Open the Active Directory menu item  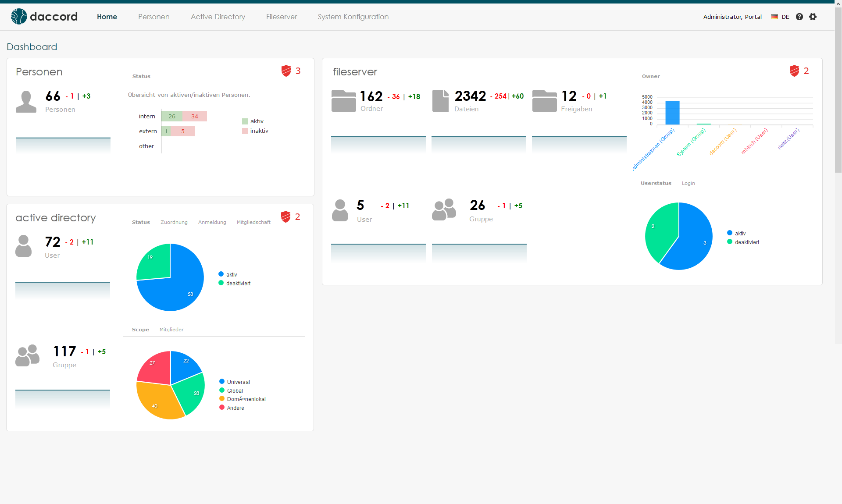(x=218, y=17)
